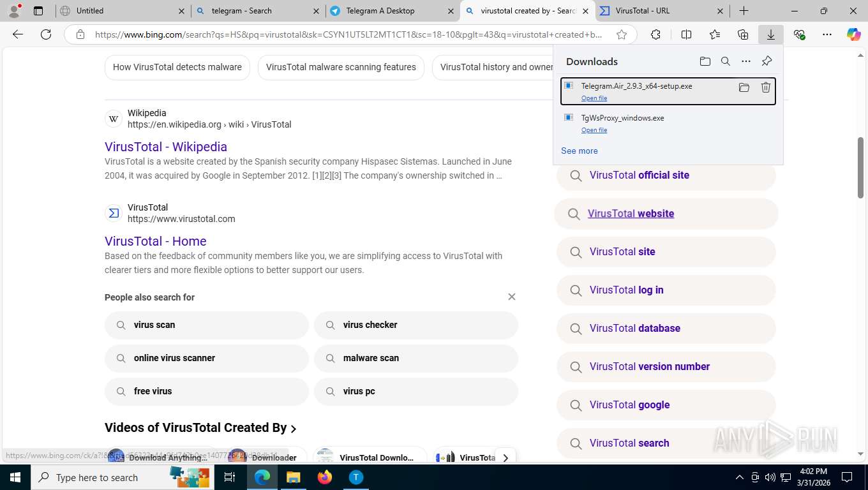Switch to the Untitled tab

point(123,11)
